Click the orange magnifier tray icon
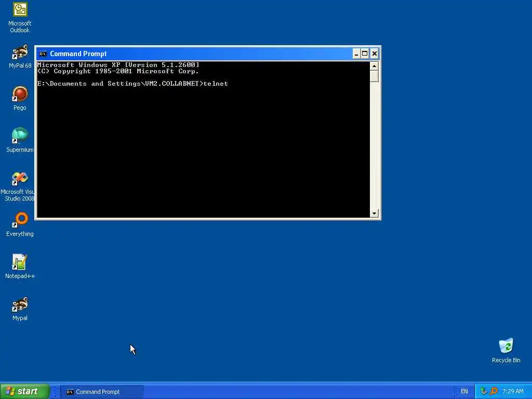This screenshot has height=399, width=532. click(x=494, y=391)
